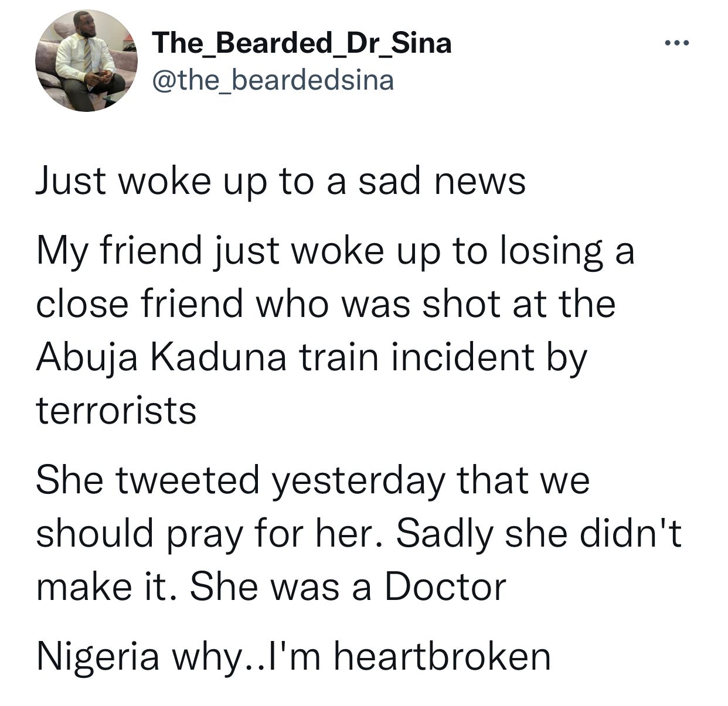
Task: Click the word "terrorists" in the tweet
Action: point(116,410)
